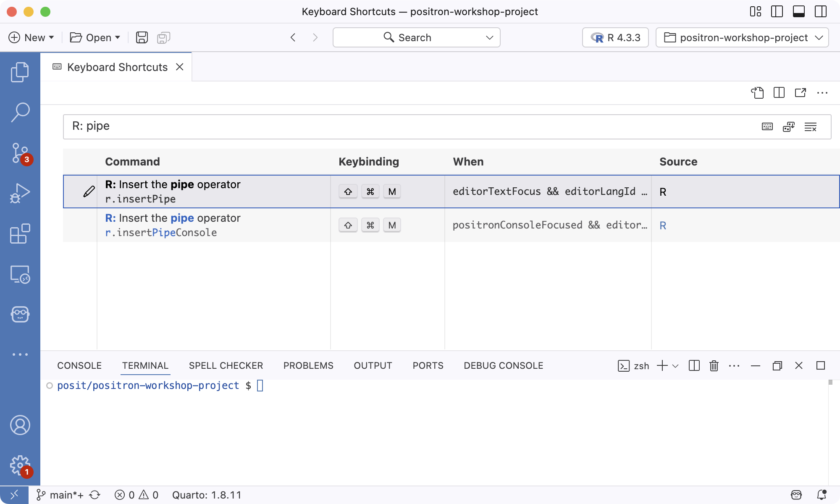
Task: Click the pencil edit keybinding icon
Action: tap(89, 192)
